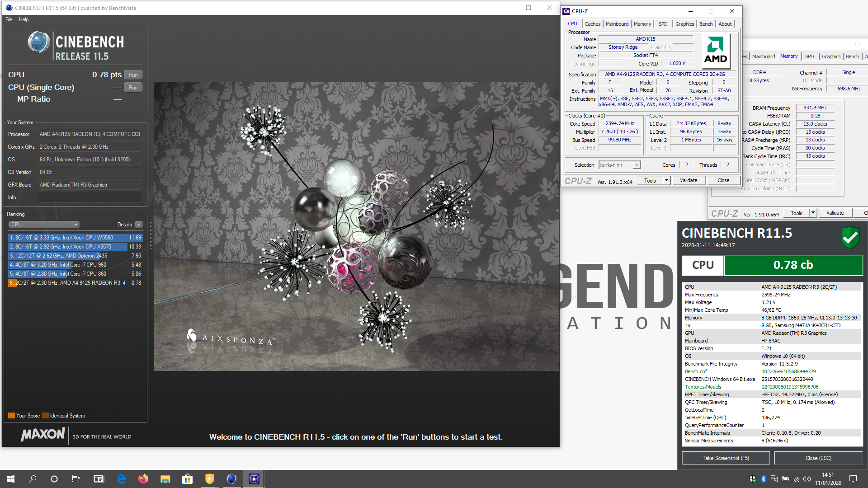Launch Microsoft Edge from taskbar
This screenshot has height=488, width=868.
tap(121, 479)
